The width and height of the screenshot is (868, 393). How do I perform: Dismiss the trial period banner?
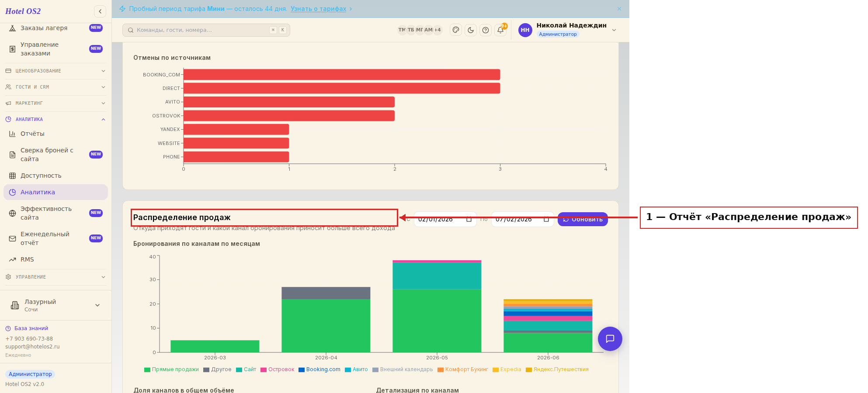tap(619, 9)
